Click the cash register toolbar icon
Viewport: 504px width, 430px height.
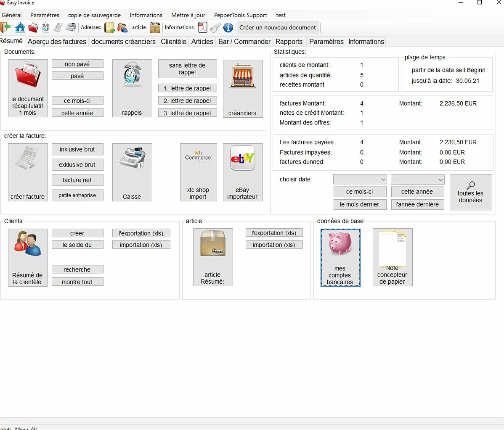71,28
